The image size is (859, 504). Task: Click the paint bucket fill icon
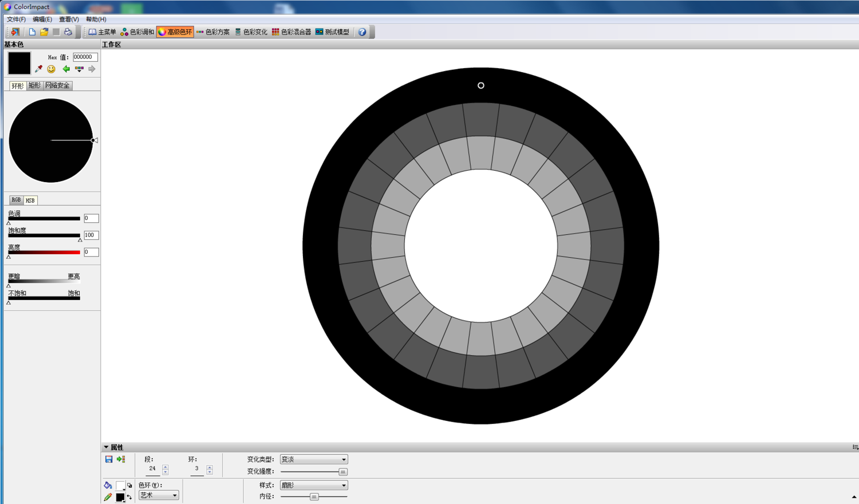108,485
